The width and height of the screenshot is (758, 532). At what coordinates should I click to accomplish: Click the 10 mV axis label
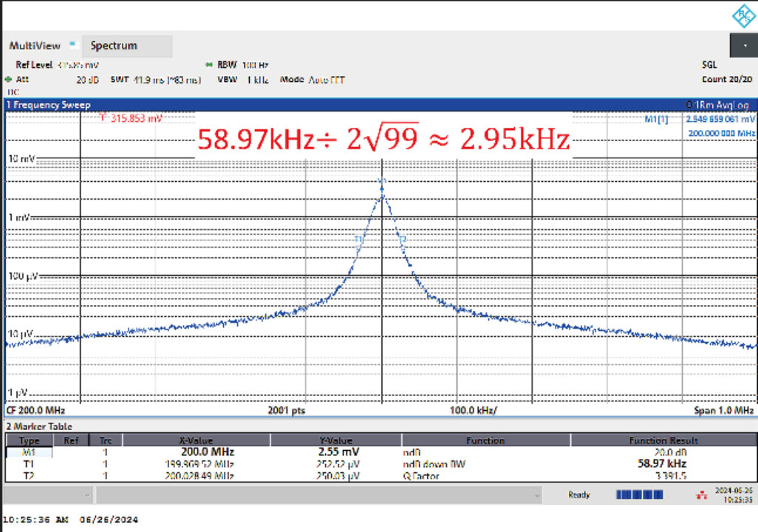21,159
